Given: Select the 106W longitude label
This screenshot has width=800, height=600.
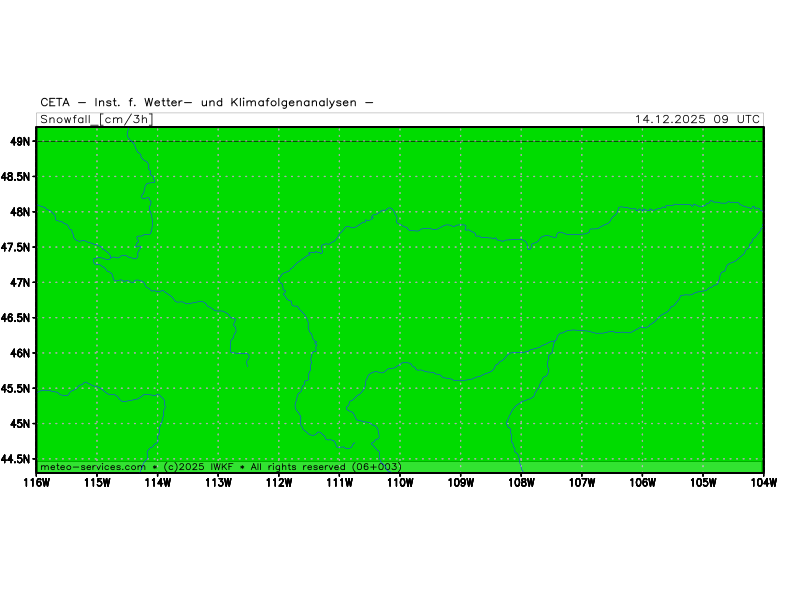Looking at the screenshot, I should [642, 483].
